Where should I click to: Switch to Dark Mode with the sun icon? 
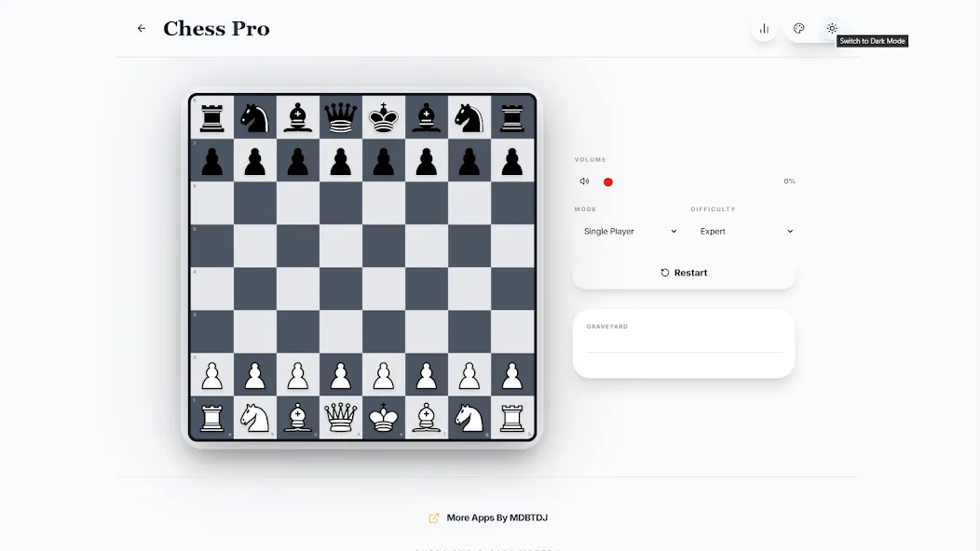click(x=832, y=28)
